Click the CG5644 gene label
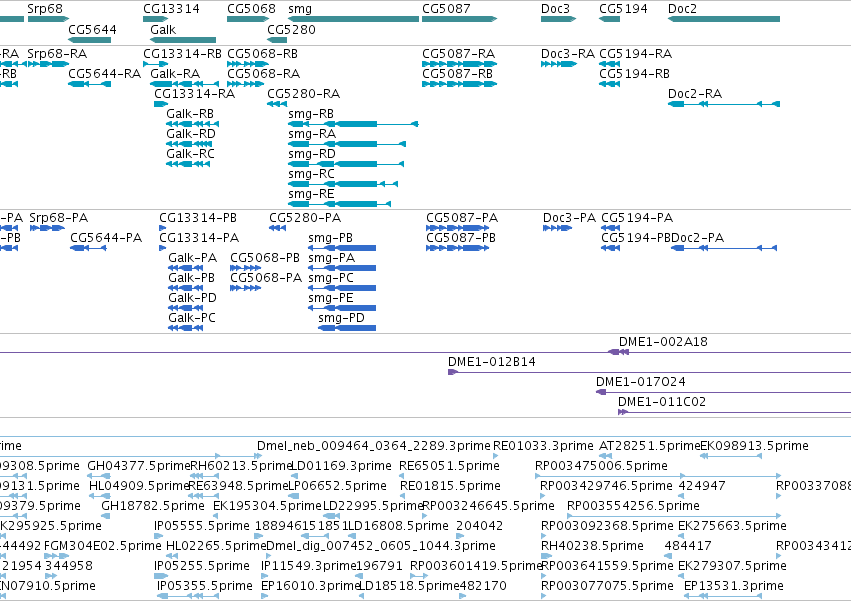 click(92, 29)
